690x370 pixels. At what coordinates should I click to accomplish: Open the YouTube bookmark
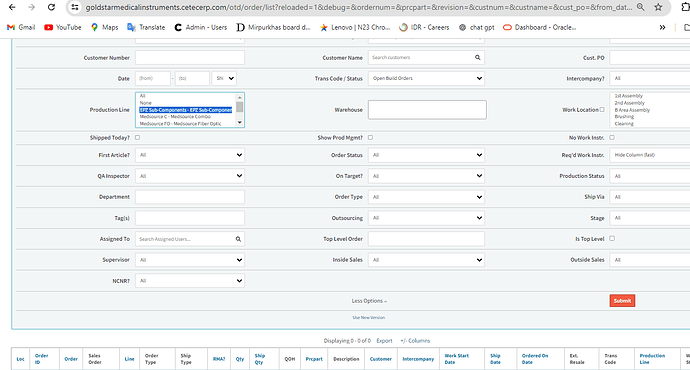62,27
